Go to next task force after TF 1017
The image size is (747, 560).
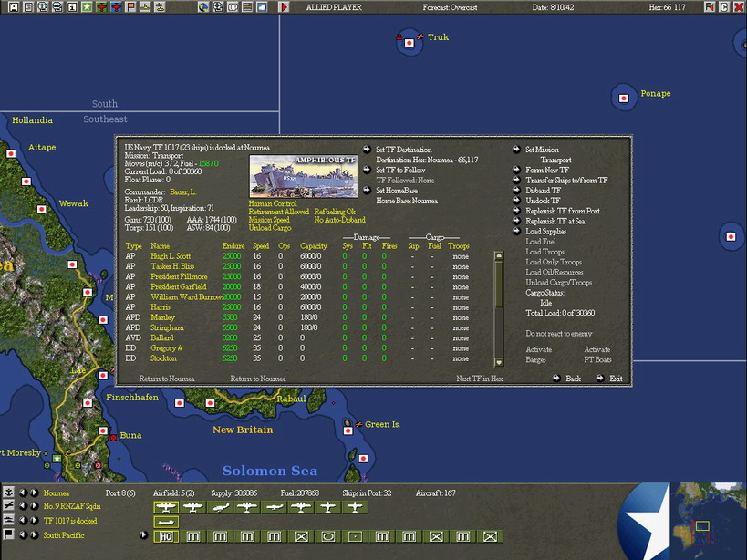point(35,521)
